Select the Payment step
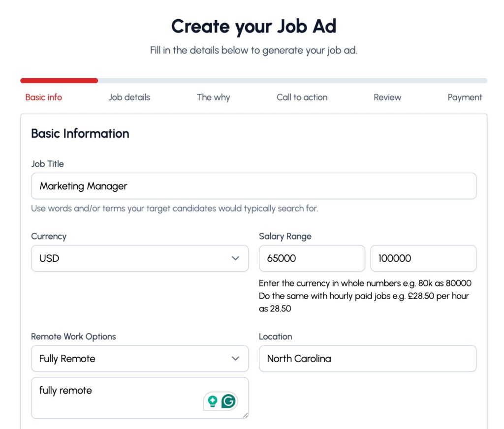Screen dimensions: 504x429 pos(465,97)
